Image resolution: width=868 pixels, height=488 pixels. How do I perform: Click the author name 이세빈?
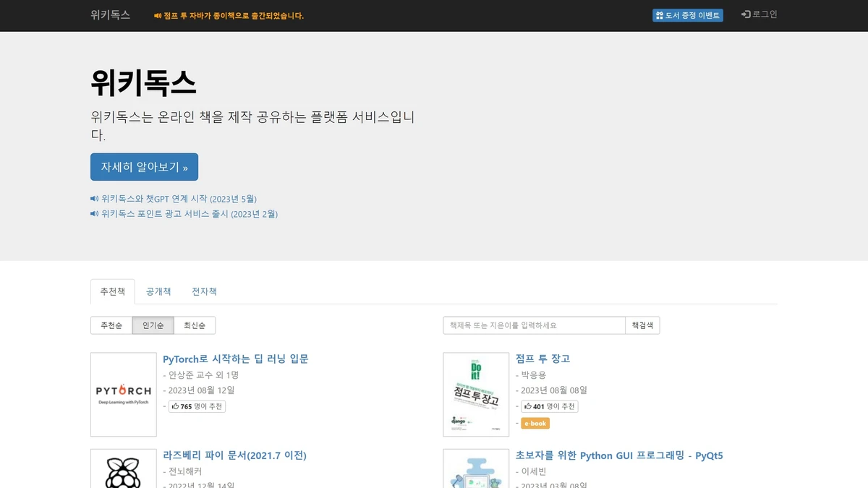[533, 471]
